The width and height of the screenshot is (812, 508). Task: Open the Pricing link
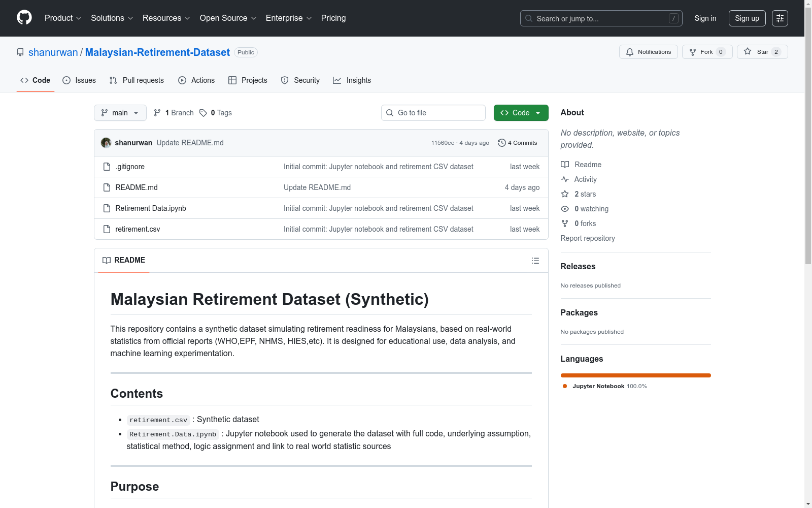click(333, 18)
